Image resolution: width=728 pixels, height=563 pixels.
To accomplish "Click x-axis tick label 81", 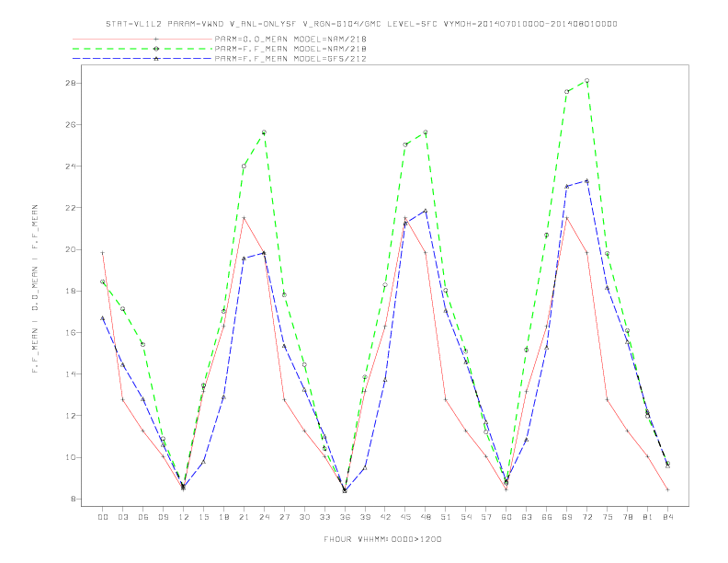I will coord(648,517).
